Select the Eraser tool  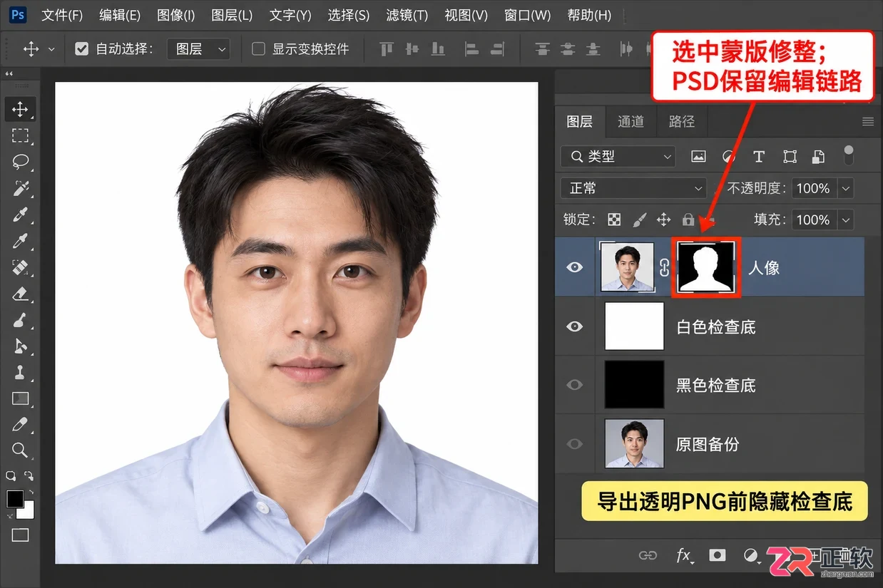click(20, 294)
